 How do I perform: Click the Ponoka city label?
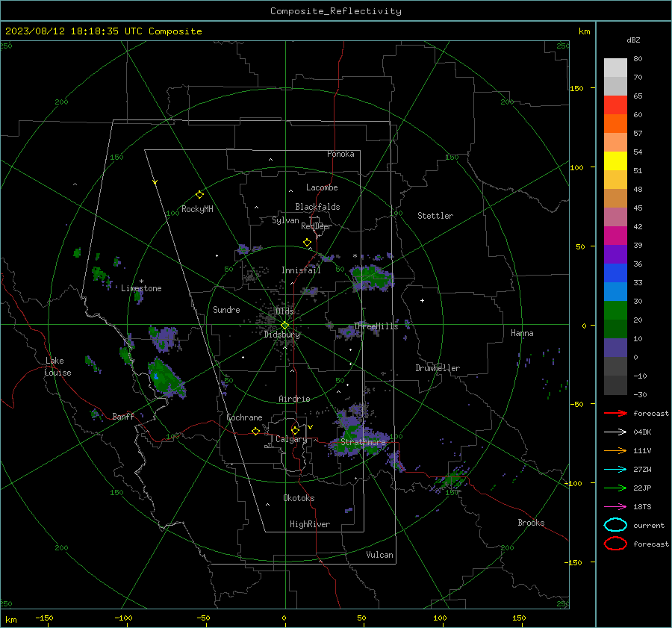340,154
